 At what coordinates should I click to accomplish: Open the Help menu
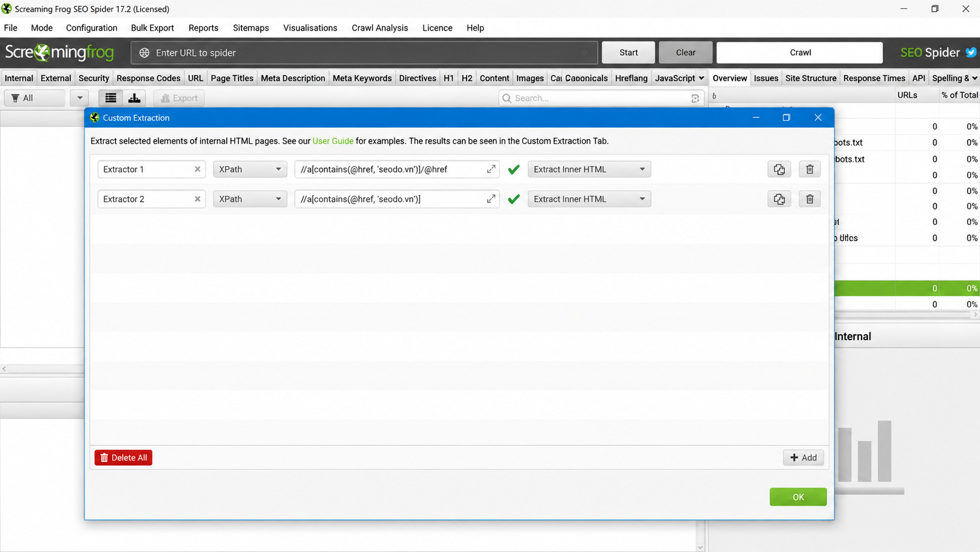[x=475, y=28]
